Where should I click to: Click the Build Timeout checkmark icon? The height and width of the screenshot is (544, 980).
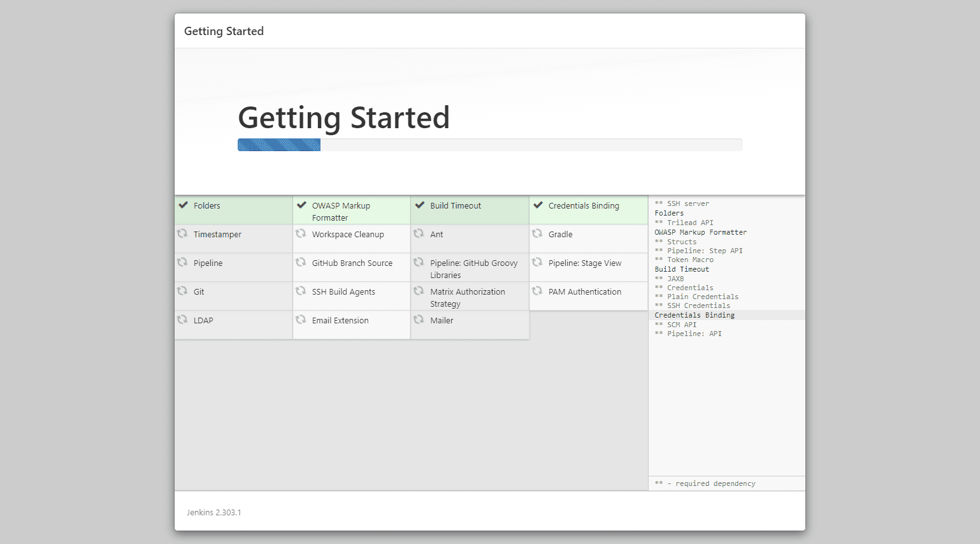420,205
